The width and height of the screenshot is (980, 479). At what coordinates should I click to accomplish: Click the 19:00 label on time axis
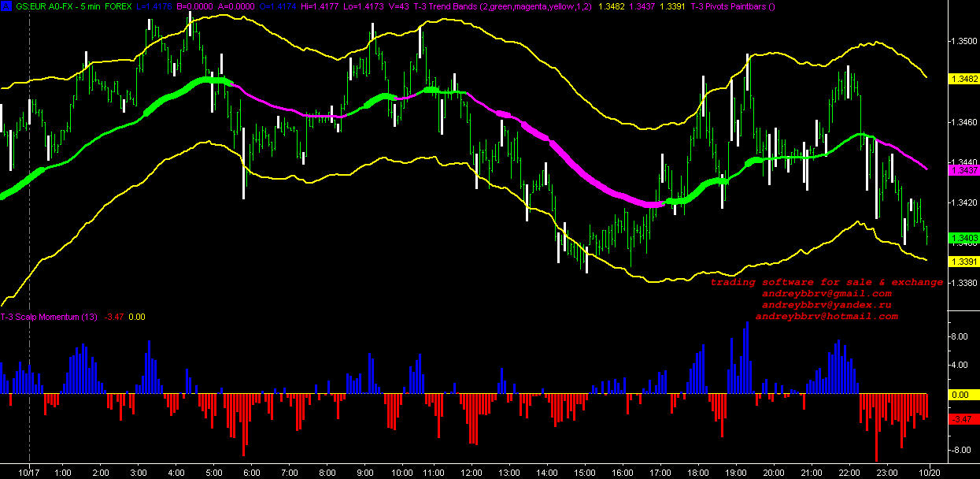tap(735, 472)
